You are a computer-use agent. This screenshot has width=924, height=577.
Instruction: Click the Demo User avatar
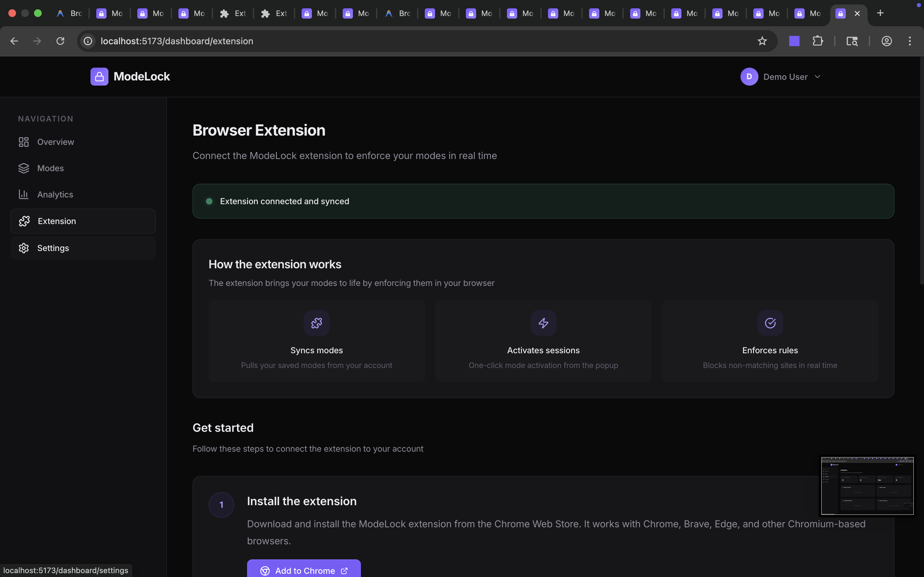(749, 77)
